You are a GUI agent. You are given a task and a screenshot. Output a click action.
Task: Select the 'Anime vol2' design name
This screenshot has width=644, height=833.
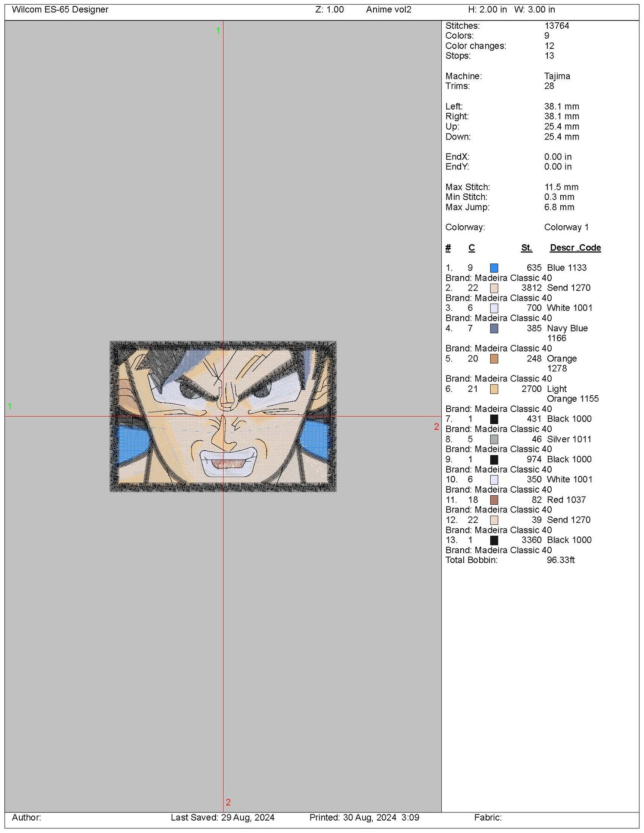point(389,9)
